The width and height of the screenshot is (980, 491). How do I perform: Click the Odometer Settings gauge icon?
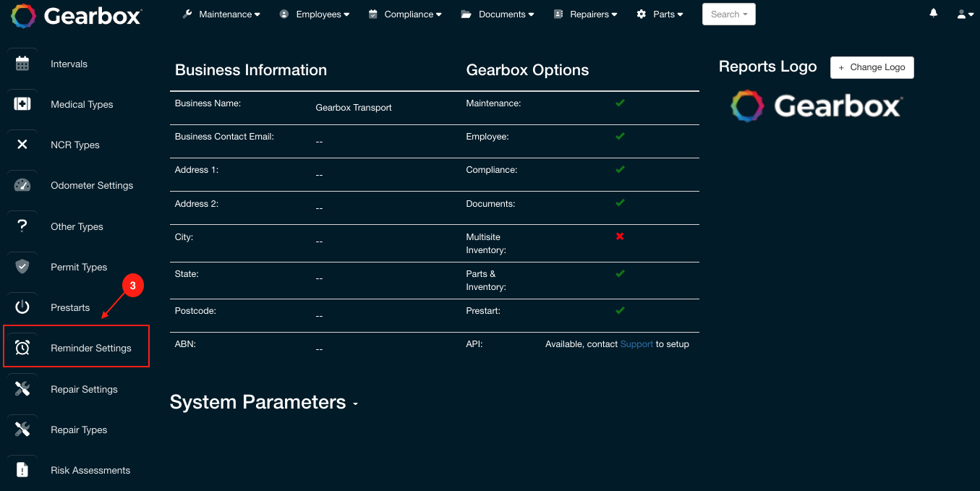point(22,185)
